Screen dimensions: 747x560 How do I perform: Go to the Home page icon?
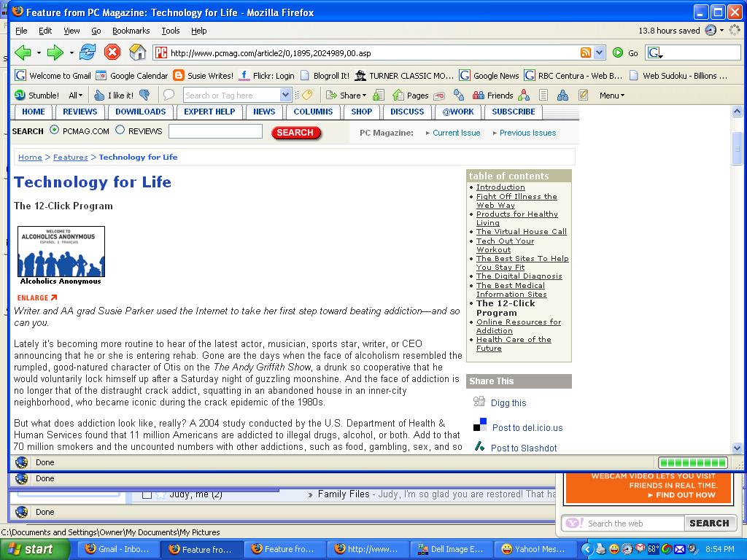(138, 52)
